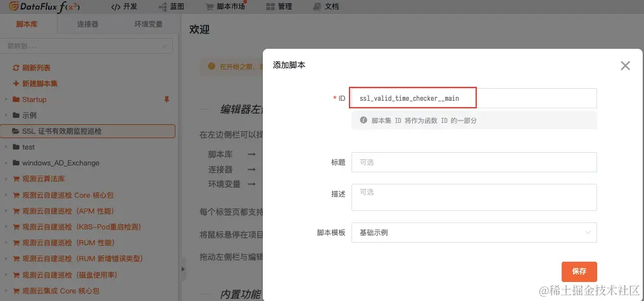Click cart icon of 观测云算法库
The image size is (644, 301).
click(16, 179)
